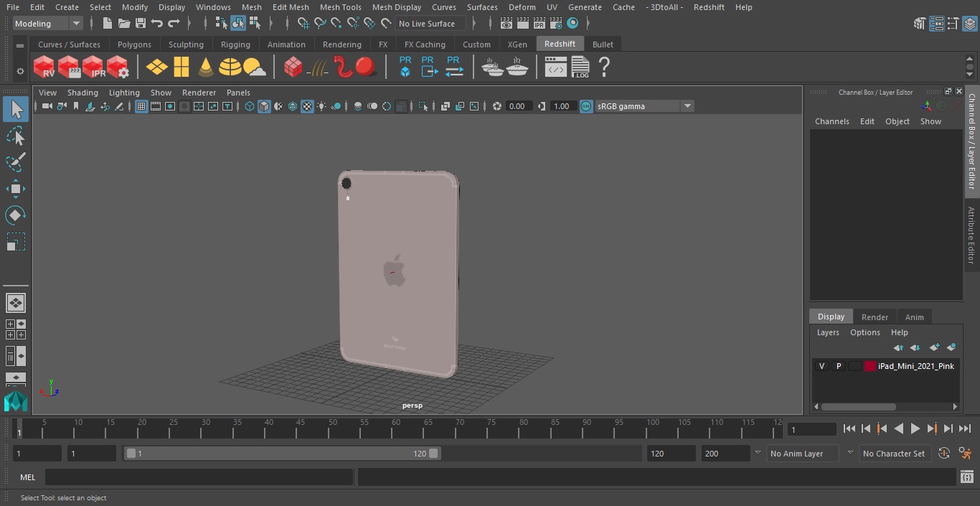The height and width of the screenshot is (506, 980).
Task: Toggle textured display checker icon
Action: tap(307, 106)
